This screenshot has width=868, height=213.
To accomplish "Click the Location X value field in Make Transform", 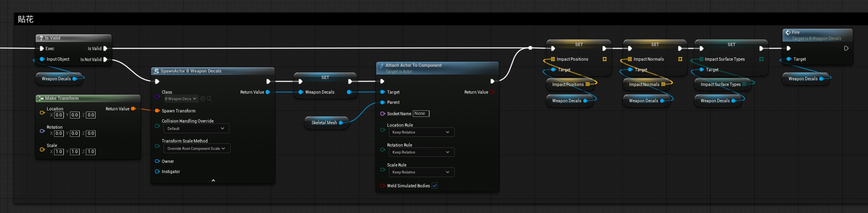I will 59,115.
